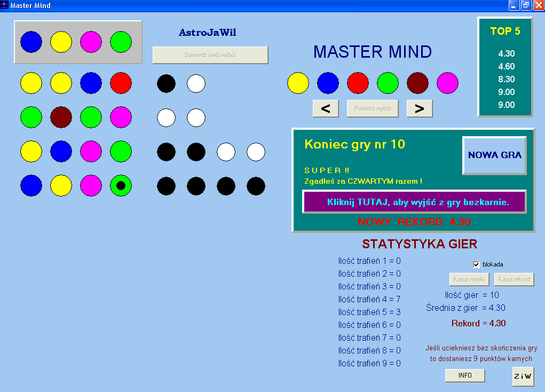Click the blue peg in first guess row
The width and height of the screenshot is (545, 392).
(x=91, y=83)
